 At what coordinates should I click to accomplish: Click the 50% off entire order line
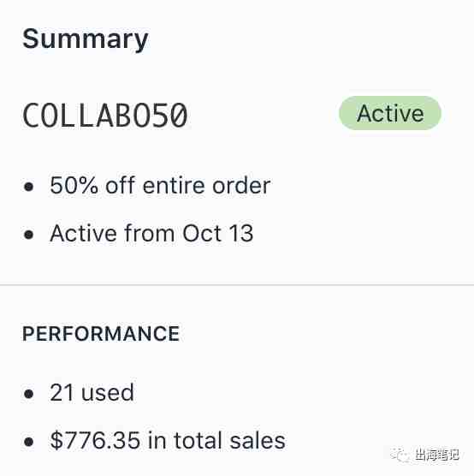pyautogui.click(x=160, y=185)
